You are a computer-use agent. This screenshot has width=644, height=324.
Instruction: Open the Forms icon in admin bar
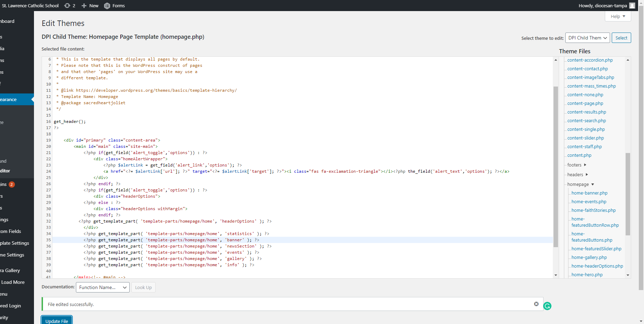pyautogui.click(x=107, y=6)
